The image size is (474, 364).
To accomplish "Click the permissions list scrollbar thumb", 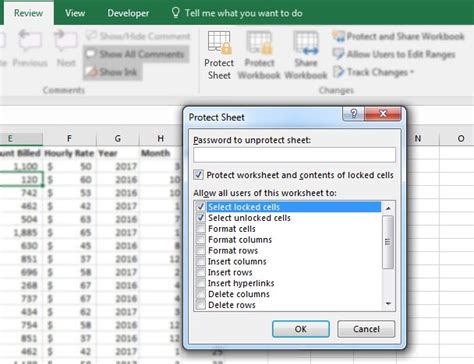I will tap(388, 242).
